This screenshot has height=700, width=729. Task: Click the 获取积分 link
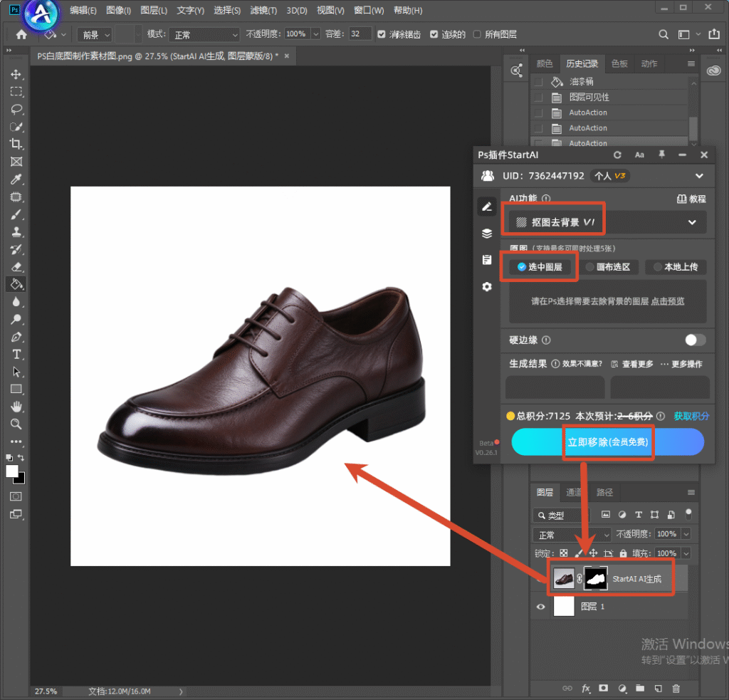click(691, 416)
